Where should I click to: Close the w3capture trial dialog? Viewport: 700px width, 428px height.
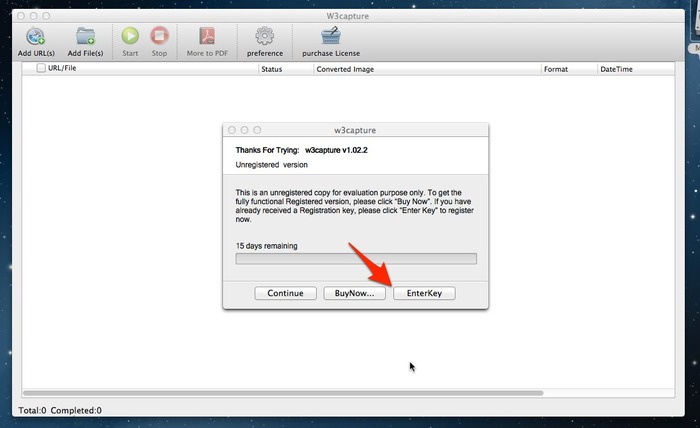(232, 130)
